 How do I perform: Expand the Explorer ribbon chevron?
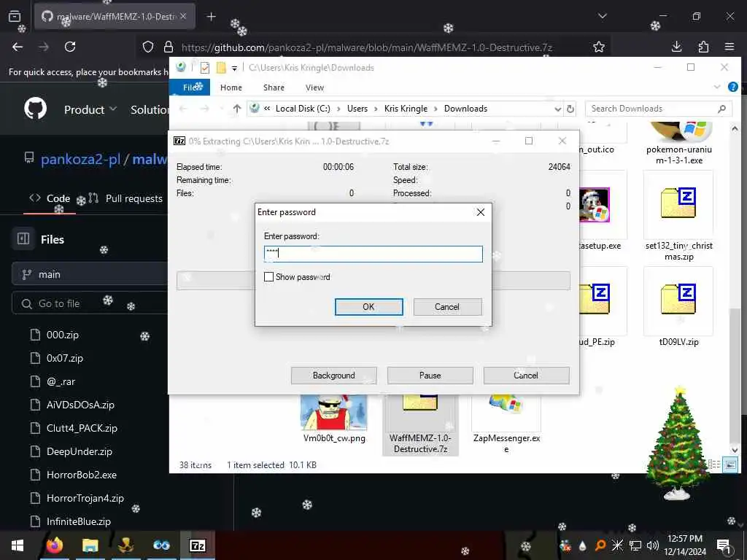coord(717,87)
